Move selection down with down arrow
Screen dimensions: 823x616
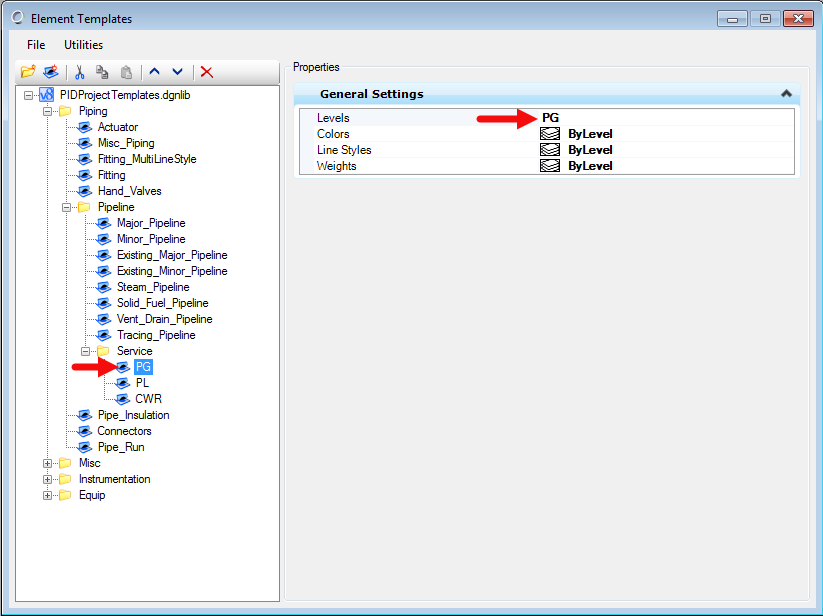pyautogui.click(x=177, y=71)
